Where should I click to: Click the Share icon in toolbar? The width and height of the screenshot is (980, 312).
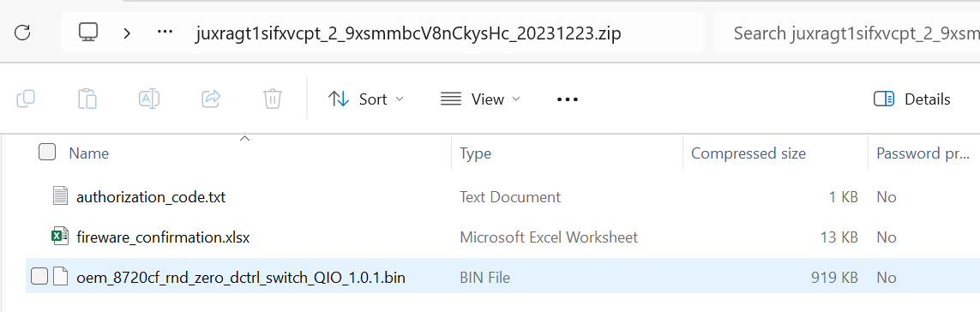tap(211, 99)
